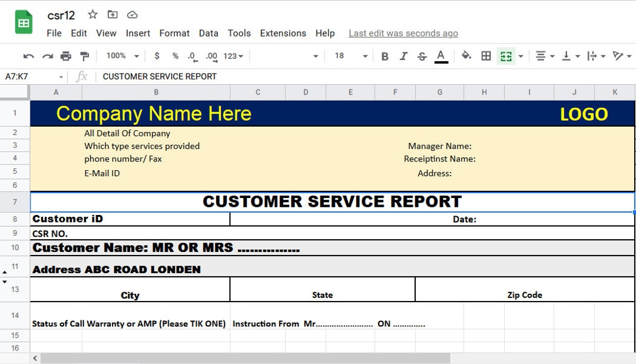Open the zoom level dropdown
The height and width of the screenshot is (364, 636).
pyautogui.click(x=121, y=57)
